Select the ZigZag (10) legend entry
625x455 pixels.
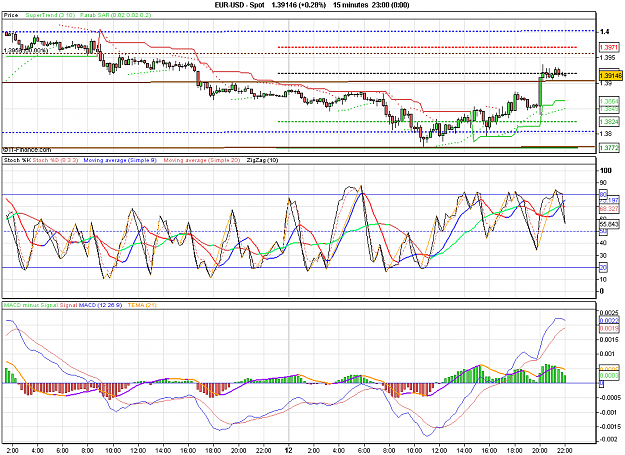coord(262,160)
